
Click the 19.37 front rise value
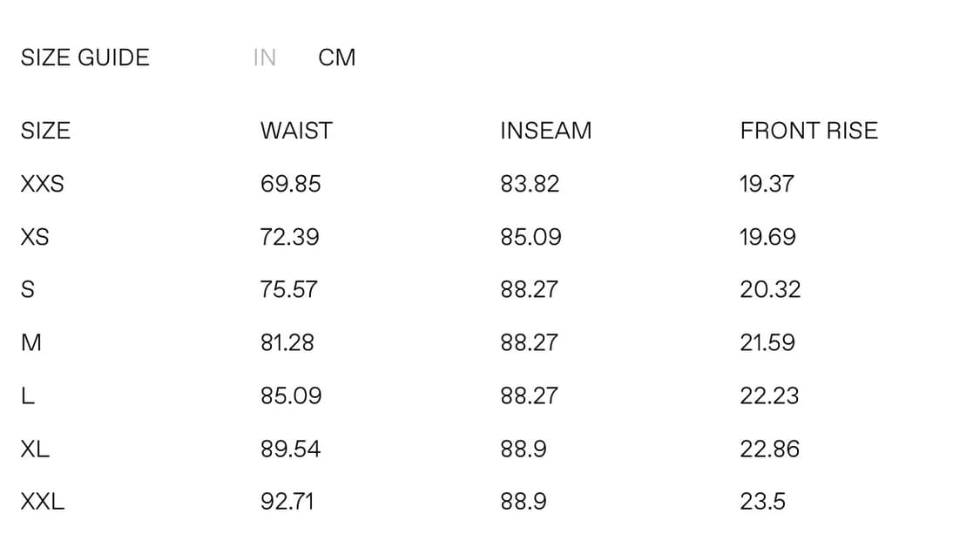767,184
